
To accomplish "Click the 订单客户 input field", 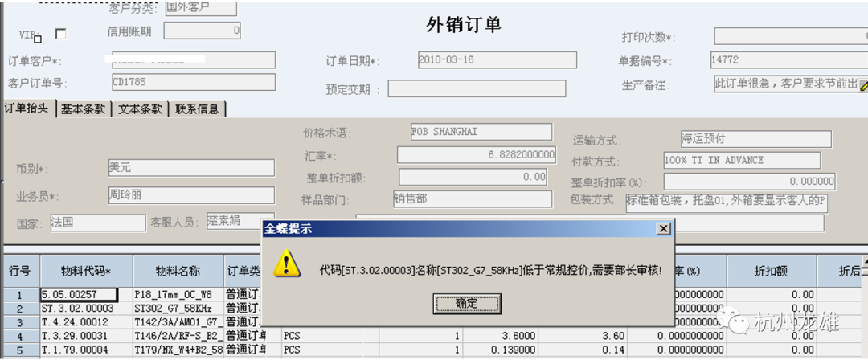I will click(193, 59).
